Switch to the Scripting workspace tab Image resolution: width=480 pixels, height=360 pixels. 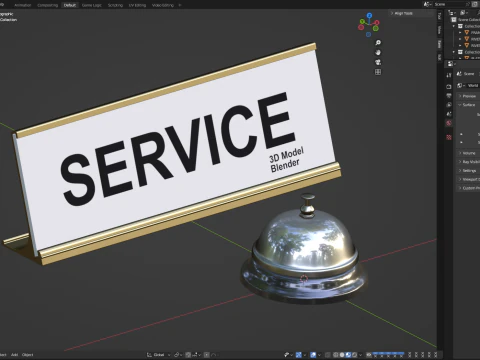[x=115, y=5]
